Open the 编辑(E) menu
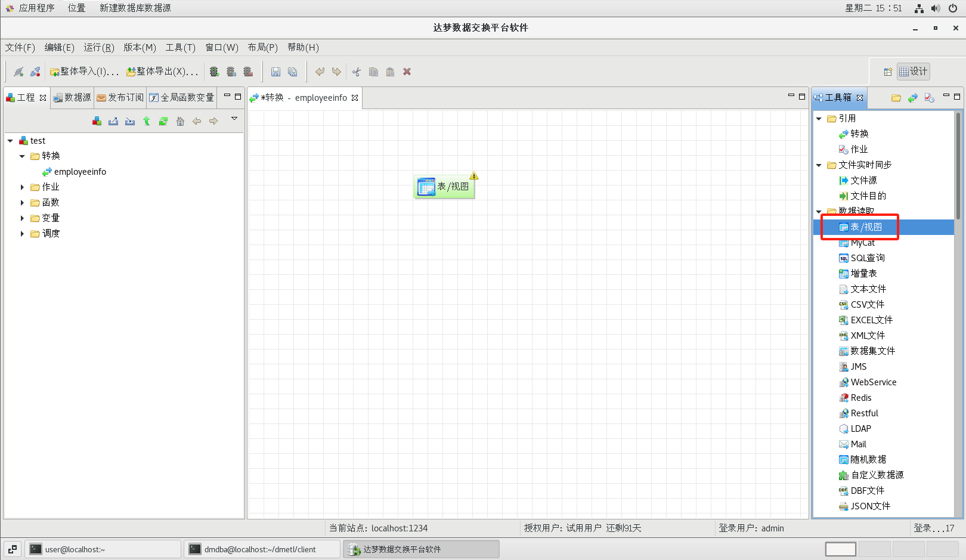 [x=60, y=48]
